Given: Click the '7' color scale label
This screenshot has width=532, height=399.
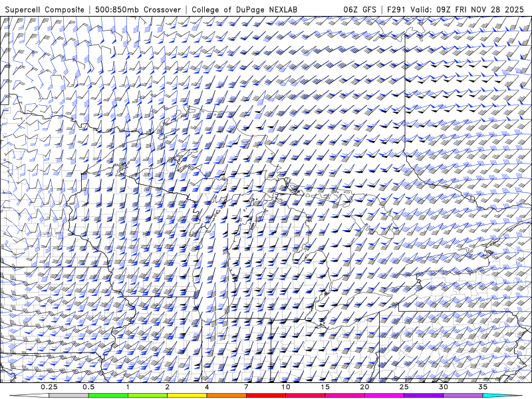Looking at the screenshot, I should point(246,387).
